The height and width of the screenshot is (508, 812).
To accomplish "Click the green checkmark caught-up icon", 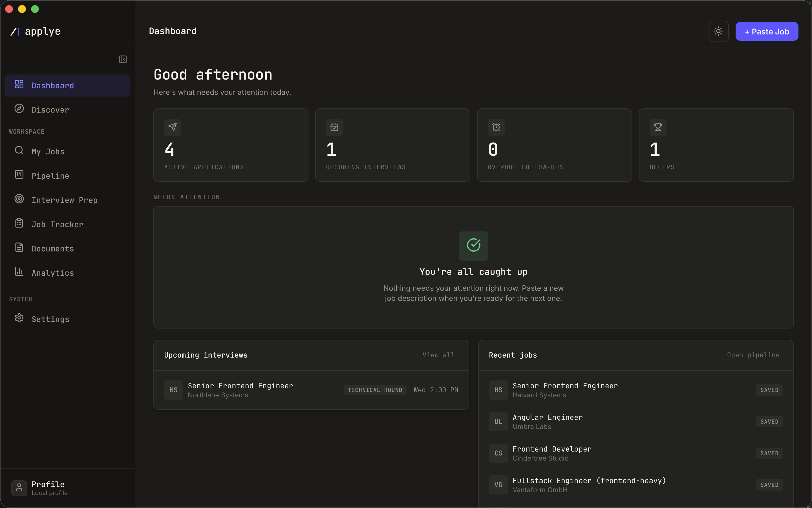I will pyautogui.click(x=473, y=246).
